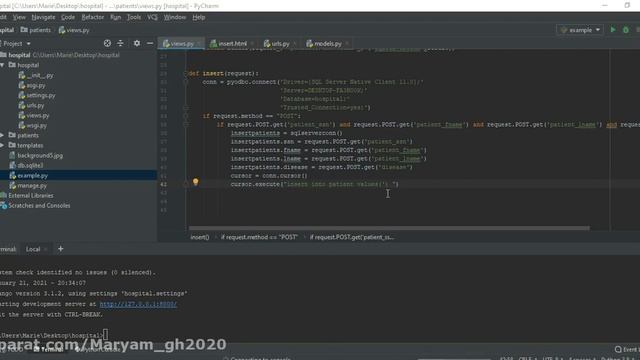Select settings.py in project tree
Screen dimensions: 640x360
tap(37, 95)
